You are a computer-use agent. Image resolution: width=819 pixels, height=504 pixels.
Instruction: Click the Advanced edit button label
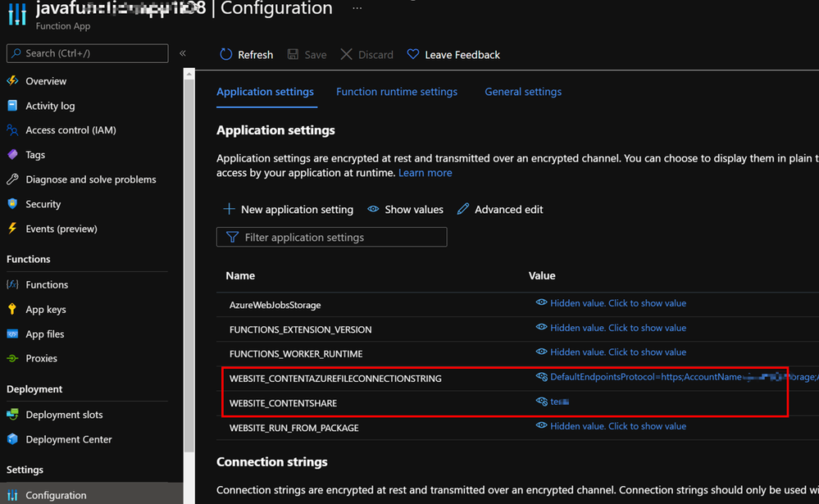click(x=509, y=210)
